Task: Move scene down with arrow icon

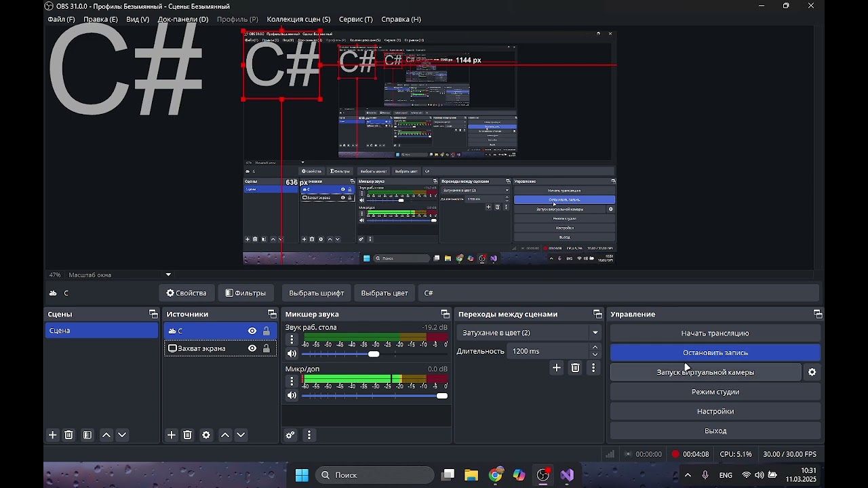Action: (122, 435)
